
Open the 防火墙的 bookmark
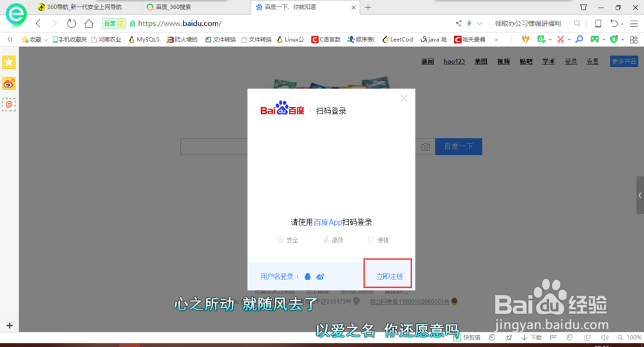tap(182, 39)
